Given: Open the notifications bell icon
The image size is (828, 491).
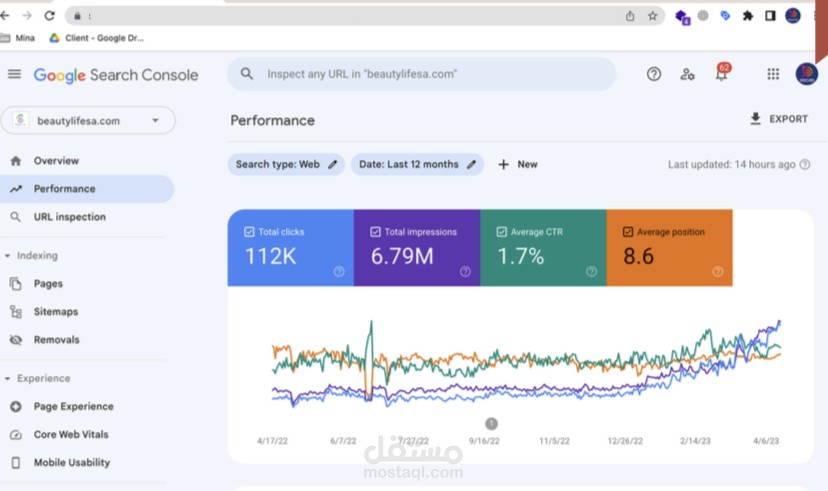Looking at the screenshot, I should [x=721, y=73].
